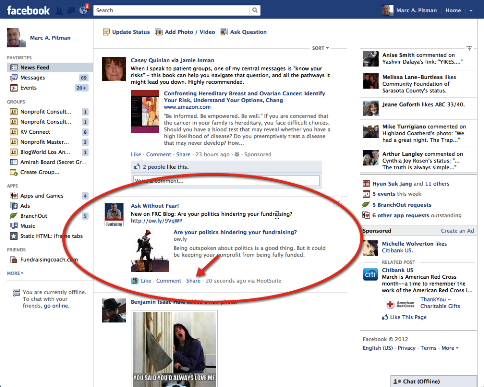Click the Create an Ad link
Image resolution: width=484 pixels, height=387 pixels.
(x=457, y=231)
